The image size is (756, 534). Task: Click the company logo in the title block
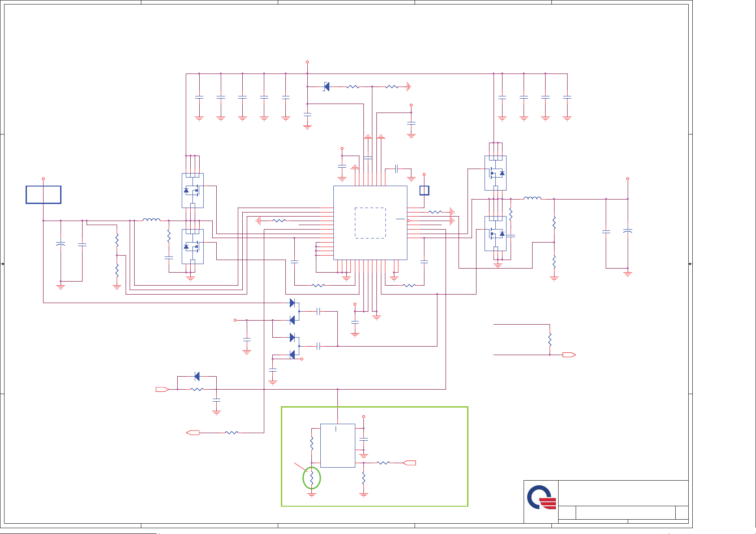click(542, 497)
